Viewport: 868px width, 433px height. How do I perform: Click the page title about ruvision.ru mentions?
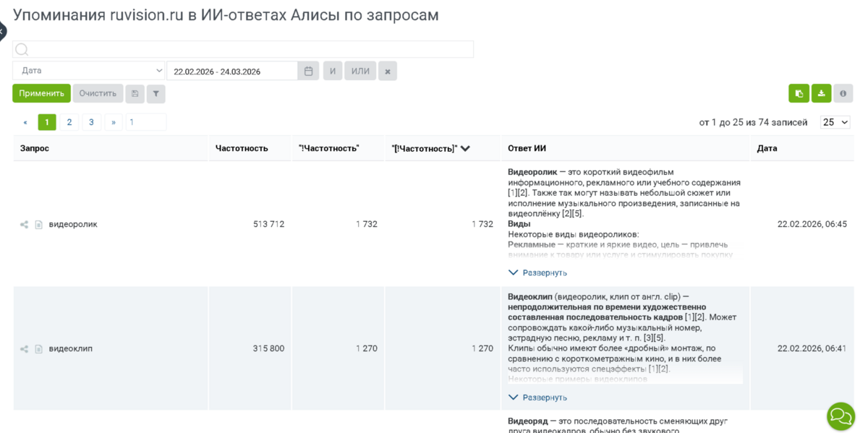tap(226, 14)
